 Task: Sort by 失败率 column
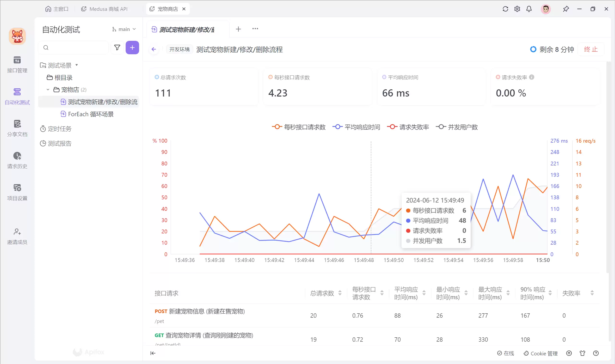(x=592, y=293)
